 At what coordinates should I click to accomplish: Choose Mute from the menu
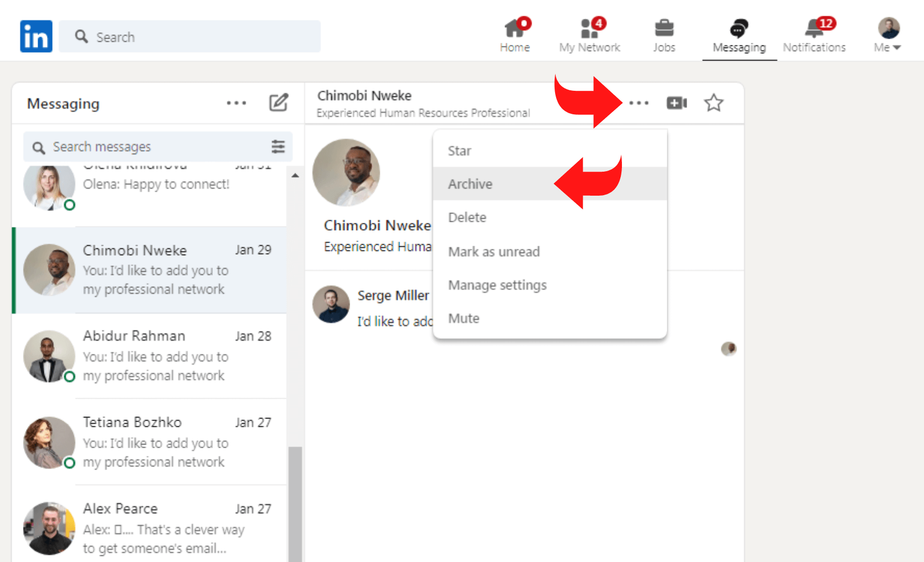point(550,318)
